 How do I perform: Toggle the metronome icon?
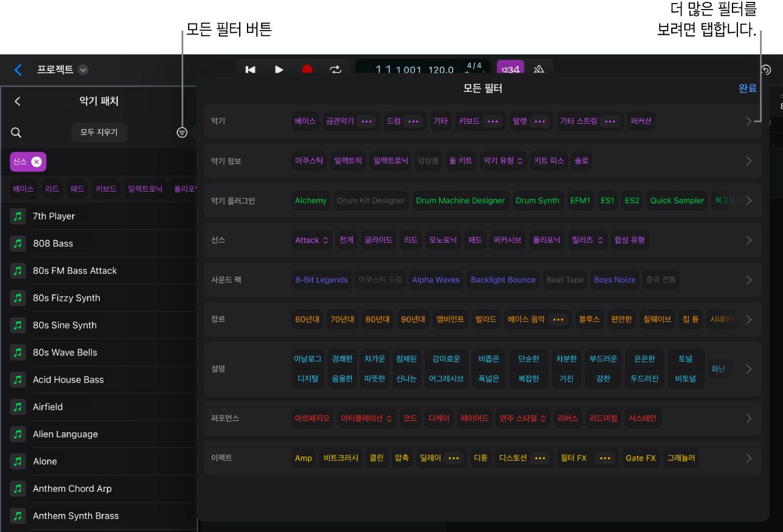click(x=539, y=70)
